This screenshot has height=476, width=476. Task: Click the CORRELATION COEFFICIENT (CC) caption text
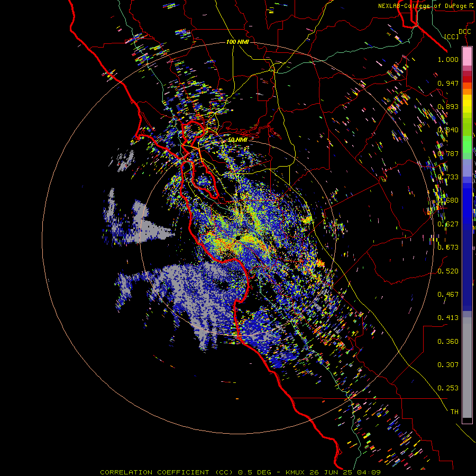(167, 472)
